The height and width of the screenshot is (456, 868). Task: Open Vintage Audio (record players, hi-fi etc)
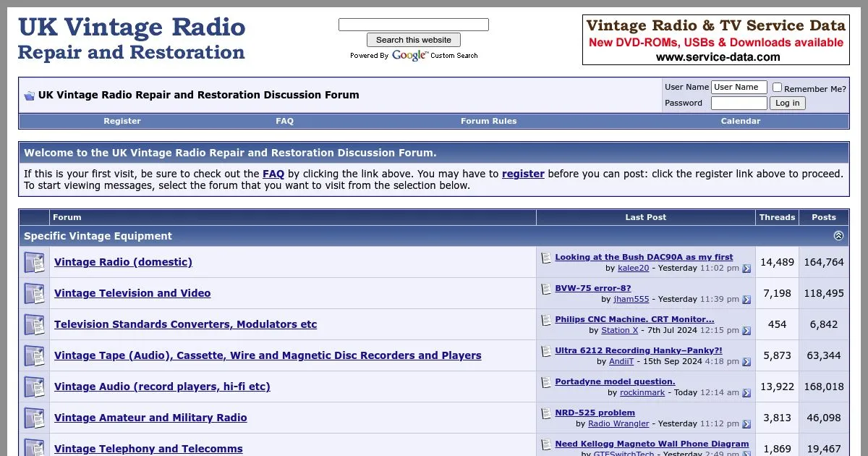162,387
